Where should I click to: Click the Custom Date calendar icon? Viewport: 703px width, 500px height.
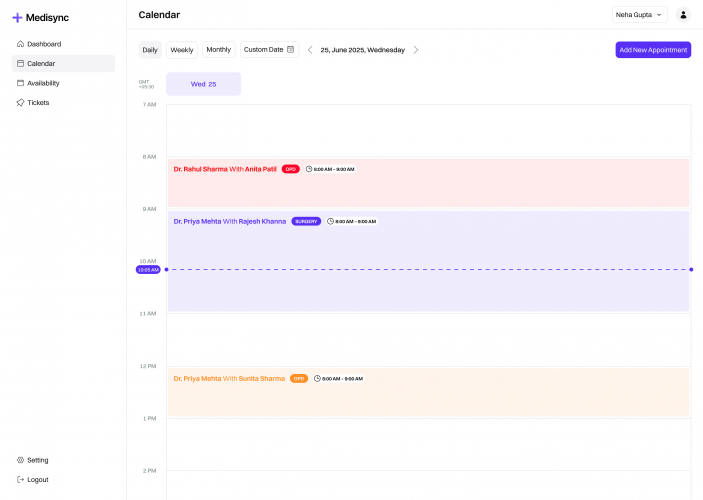[291, 49]
